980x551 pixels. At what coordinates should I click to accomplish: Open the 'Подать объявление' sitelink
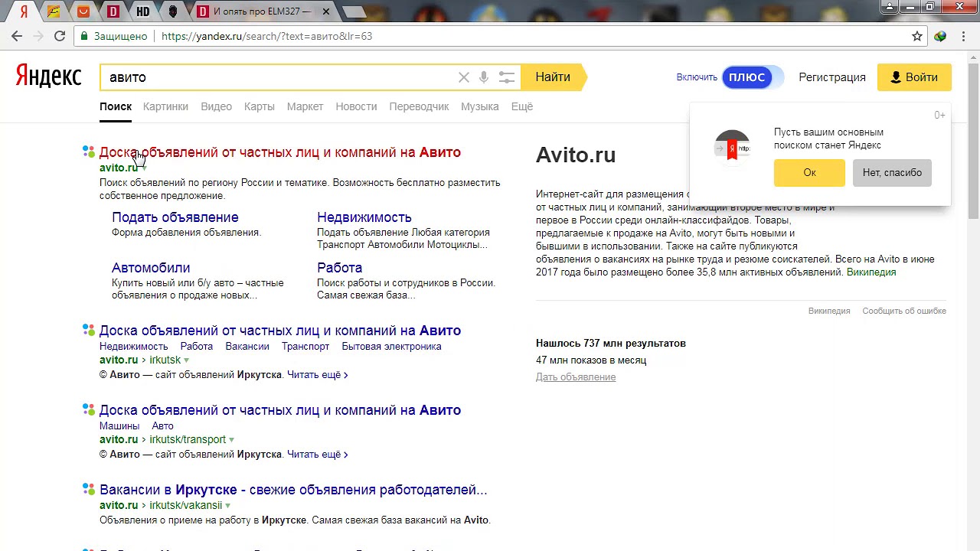coord(175,217)
